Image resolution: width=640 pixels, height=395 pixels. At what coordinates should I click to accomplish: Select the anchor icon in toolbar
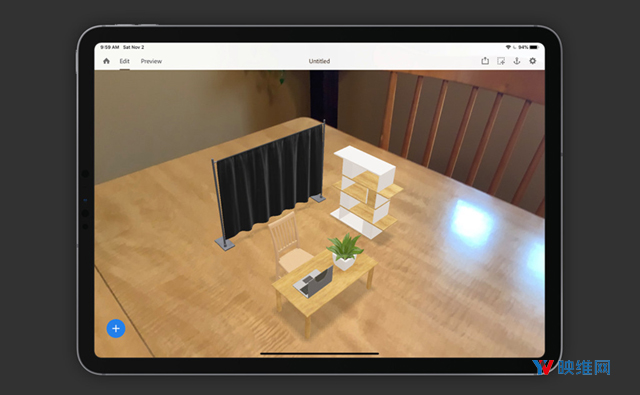(x=517, y=61)
